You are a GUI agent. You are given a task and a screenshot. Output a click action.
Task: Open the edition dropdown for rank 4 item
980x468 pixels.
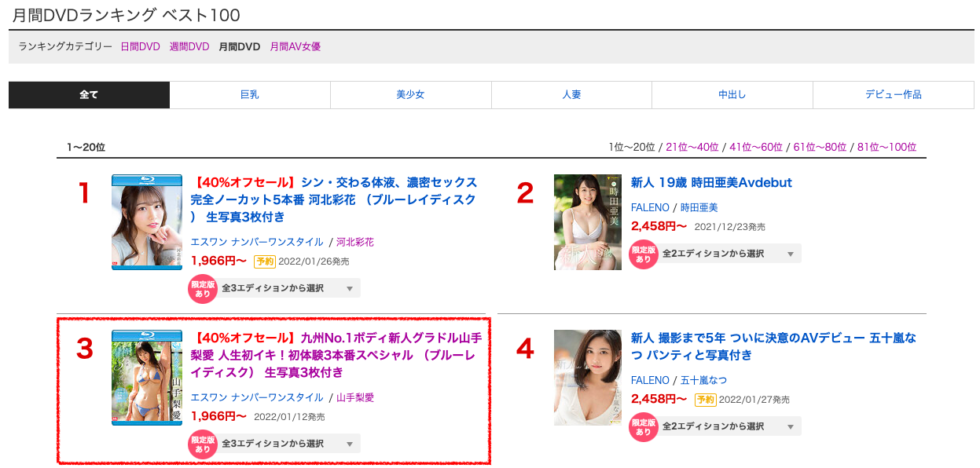[x=729, y=426]
